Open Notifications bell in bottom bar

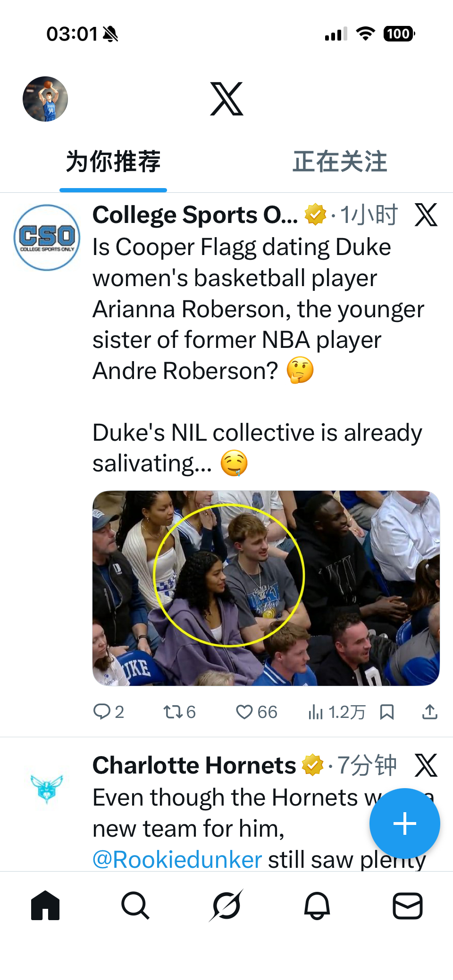pos(317,906)
